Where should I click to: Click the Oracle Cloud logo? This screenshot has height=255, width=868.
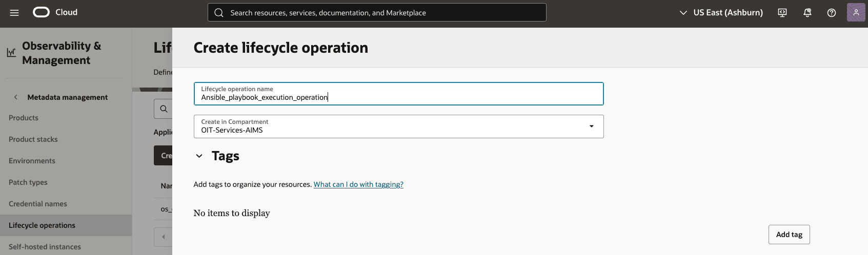pos(55,12)
